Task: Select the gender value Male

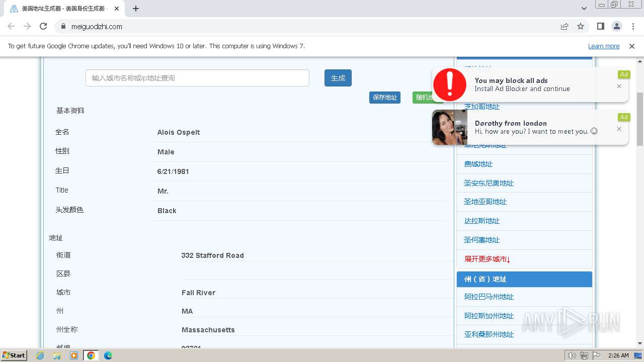Action: pyautogui.click(x=166, y=152)
